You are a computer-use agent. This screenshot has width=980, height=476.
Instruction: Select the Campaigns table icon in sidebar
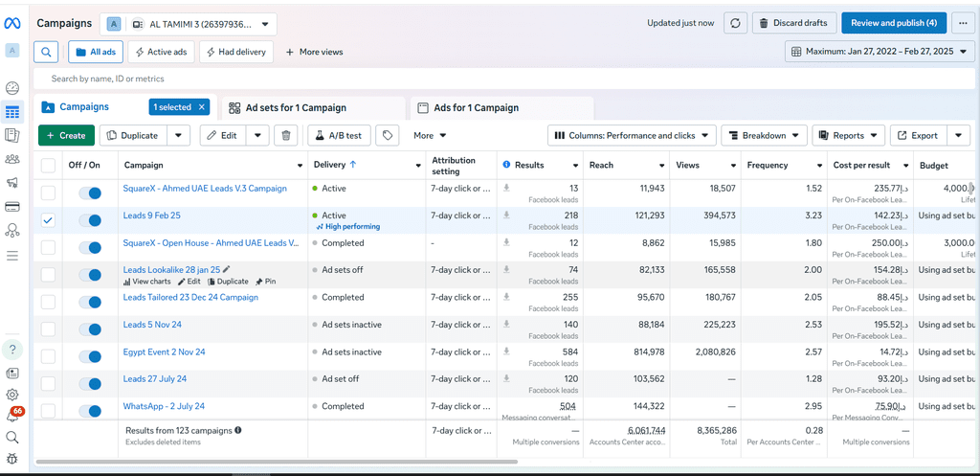tap(12, 113)
